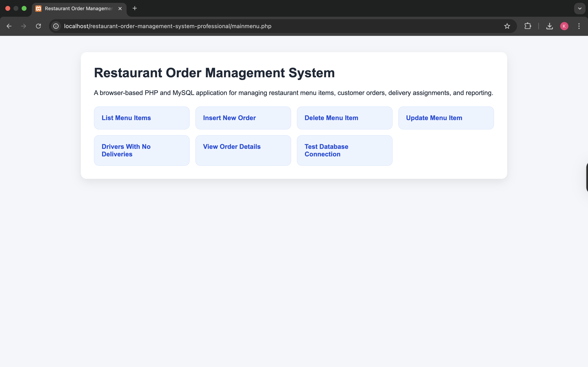Run Test Database Connection

pos(345,150)
